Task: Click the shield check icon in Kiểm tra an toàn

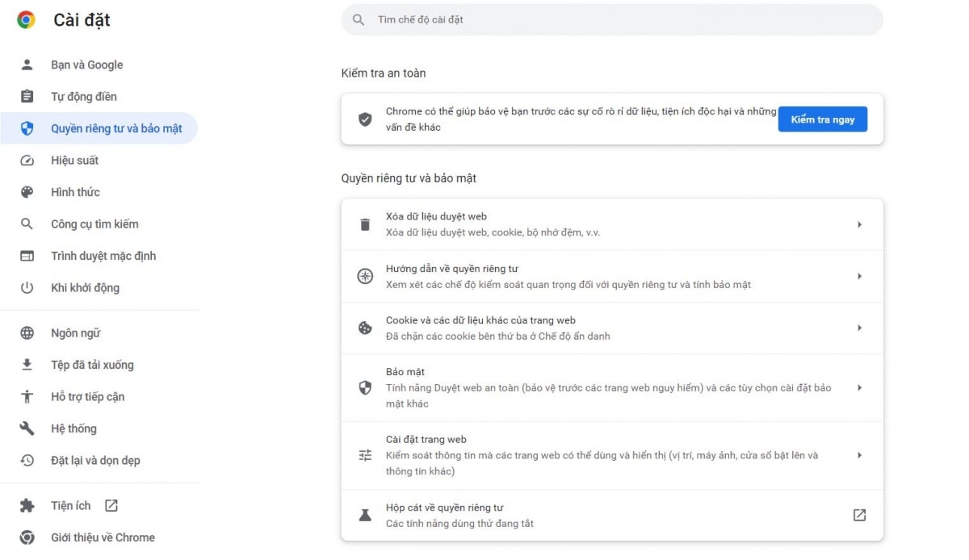Action: click(x=365, y=119)
